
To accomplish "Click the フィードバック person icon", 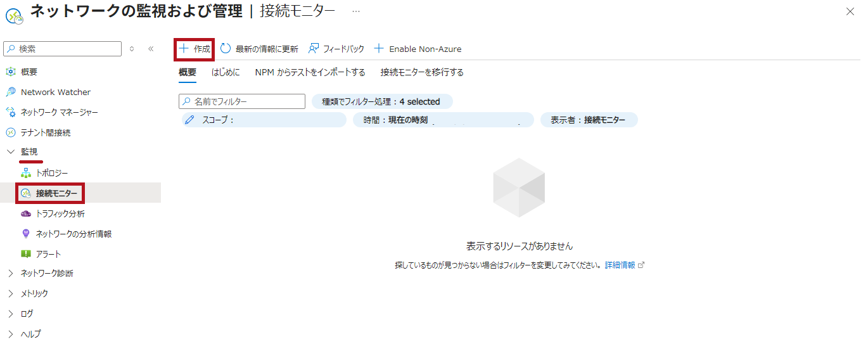I will pos(314,49).
